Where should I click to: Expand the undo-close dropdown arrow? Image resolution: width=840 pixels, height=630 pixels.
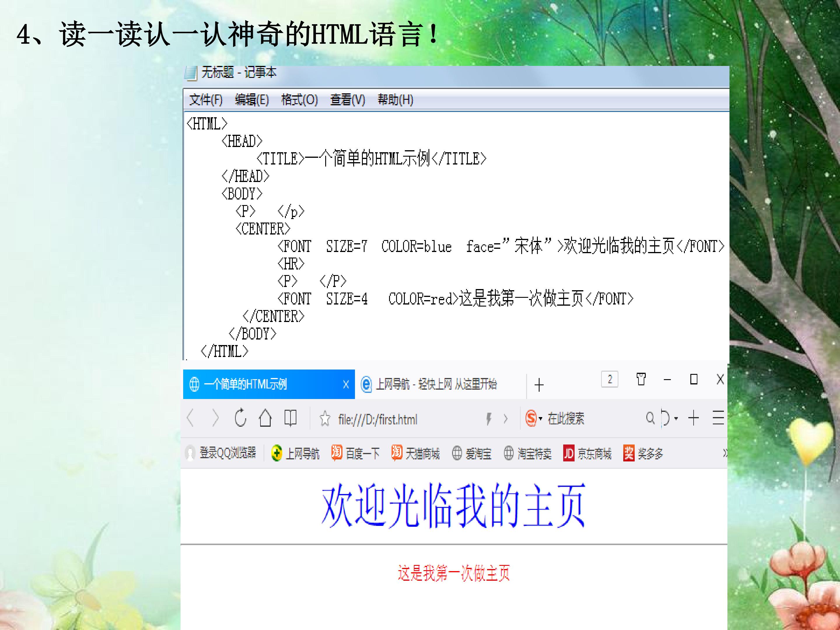point(676,419)
